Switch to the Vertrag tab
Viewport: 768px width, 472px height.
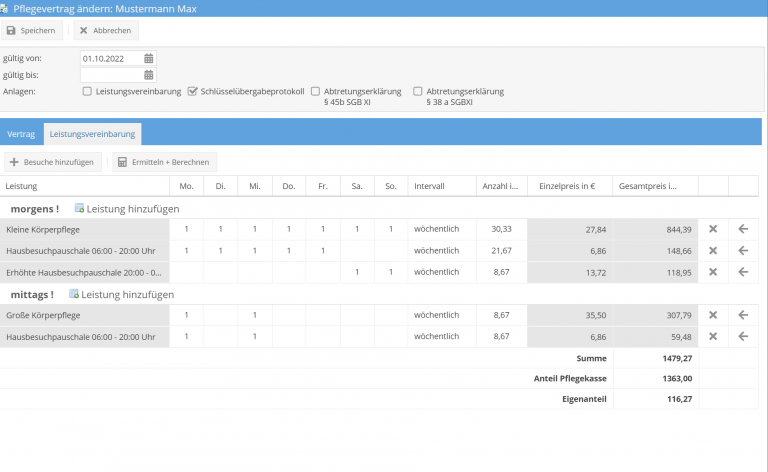point(21,133)
